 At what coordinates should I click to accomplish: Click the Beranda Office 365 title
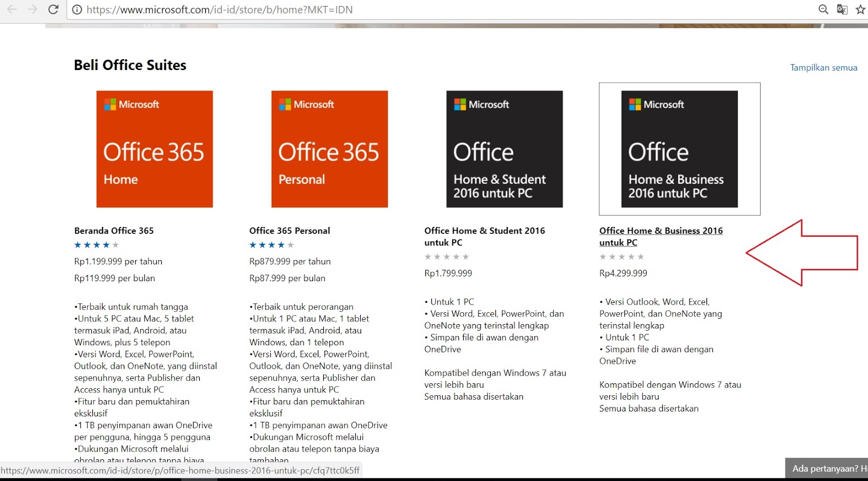(x=114, y=231)
